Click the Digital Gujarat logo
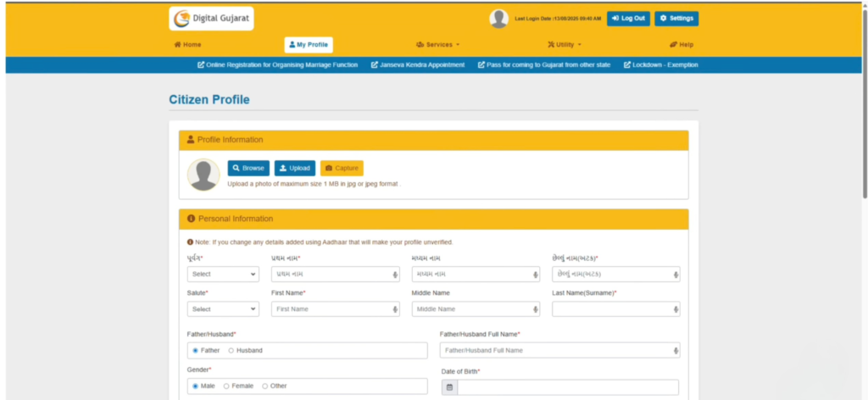Image resolution: width=868 pixels, height=400 pixels. pyautogui.click(x=211, y=19)
